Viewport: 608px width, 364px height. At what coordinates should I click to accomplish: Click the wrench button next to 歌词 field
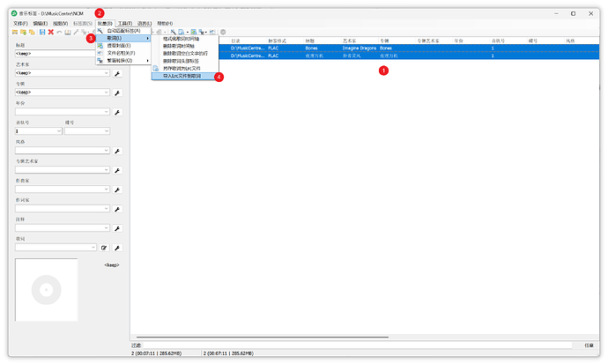point(117,248)
